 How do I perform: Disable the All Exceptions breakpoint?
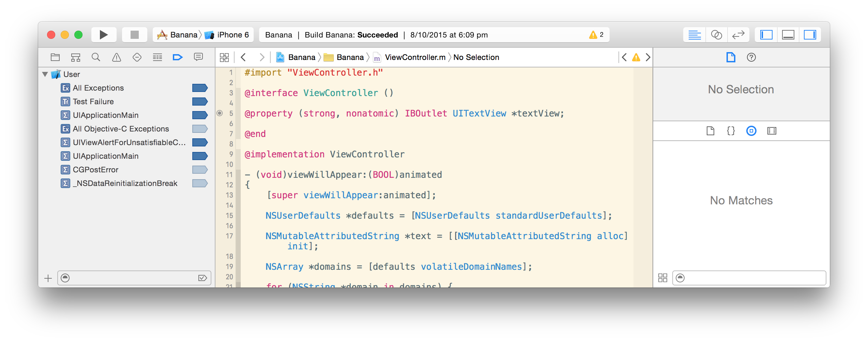[200, 88]
